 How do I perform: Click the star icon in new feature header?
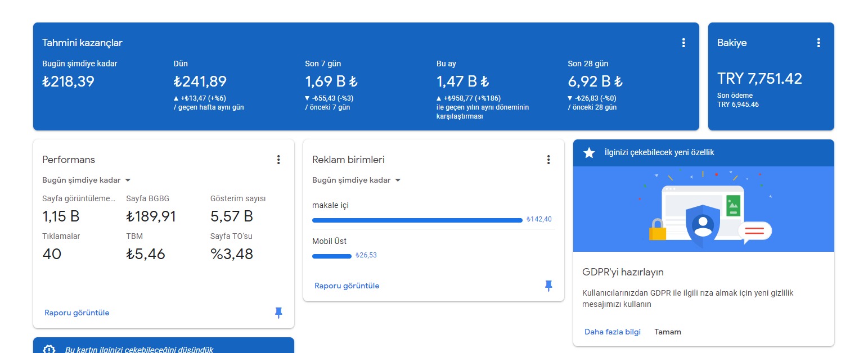point(589,153)
